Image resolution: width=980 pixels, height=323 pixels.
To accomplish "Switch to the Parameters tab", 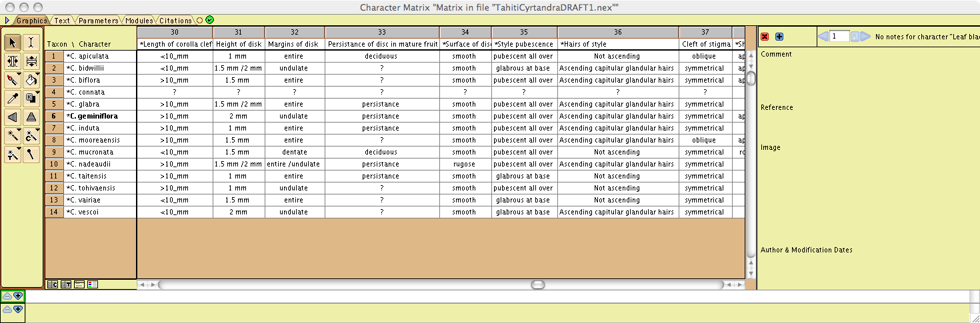I will (97, 21).
